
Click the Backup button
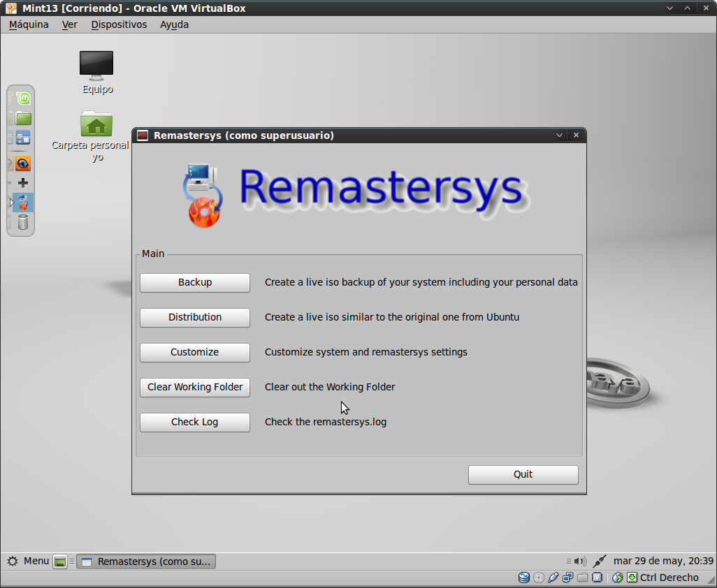(195, 282)
